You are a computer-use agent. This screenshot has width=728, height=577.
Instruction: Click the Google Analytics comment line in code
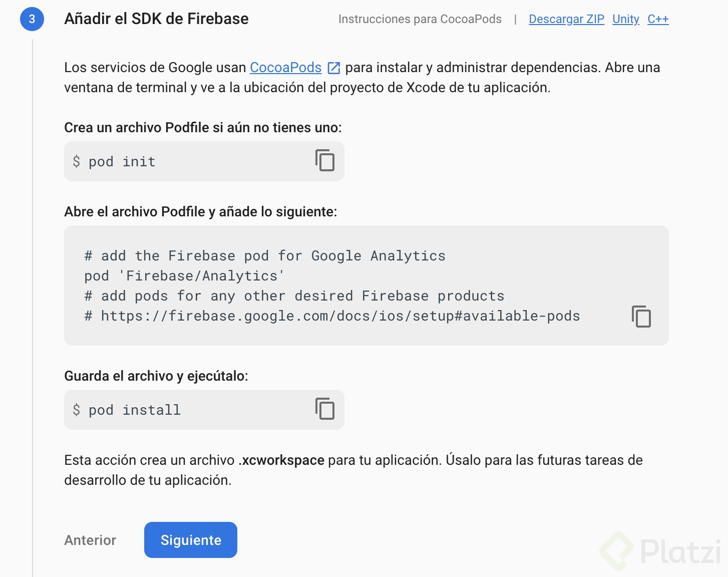click(x=265, y=256)
